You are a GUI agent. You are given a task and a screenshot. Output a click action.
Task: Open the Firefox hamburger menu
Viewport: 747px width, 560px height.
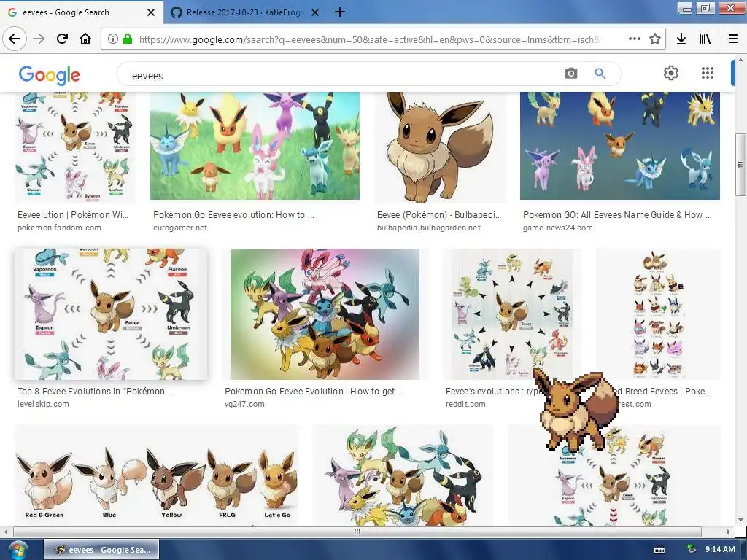pos(732,39)
